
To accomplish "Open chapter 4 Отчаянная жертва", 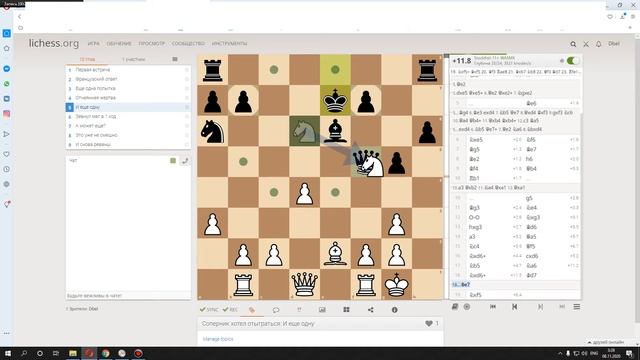I will (x=128, y=98).
